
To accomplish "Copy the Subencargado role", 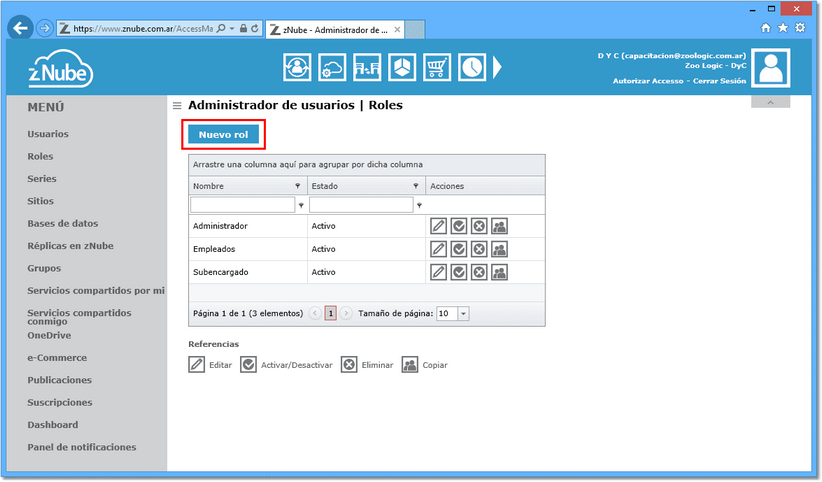I will click(499, 272).
